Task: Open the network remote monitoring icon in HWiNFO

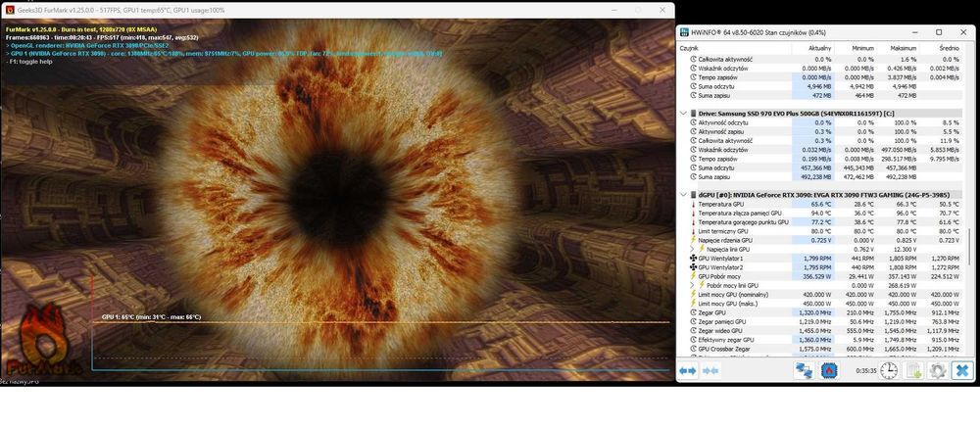Action: (x=804, y=370)
